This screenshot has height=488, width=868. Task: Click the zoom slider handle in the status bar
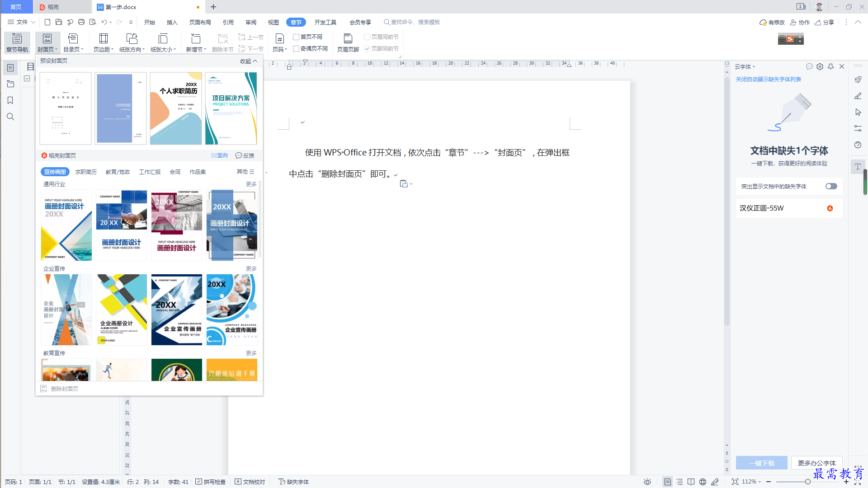pyautogui.click(x=807, y=482)
